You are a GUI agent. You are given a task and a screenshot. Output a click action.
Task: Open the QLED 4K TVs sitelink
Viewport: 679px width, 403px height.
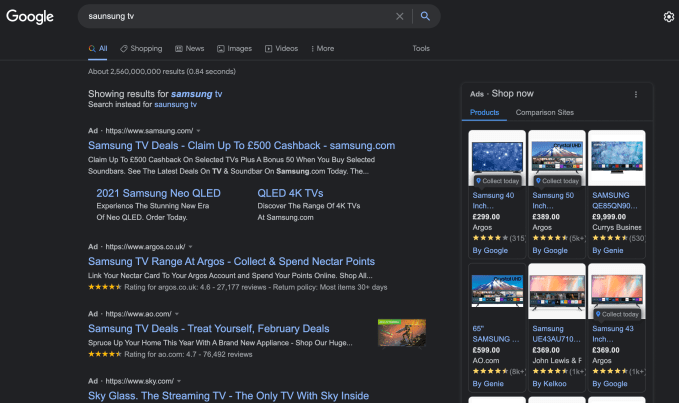[290, 193]
